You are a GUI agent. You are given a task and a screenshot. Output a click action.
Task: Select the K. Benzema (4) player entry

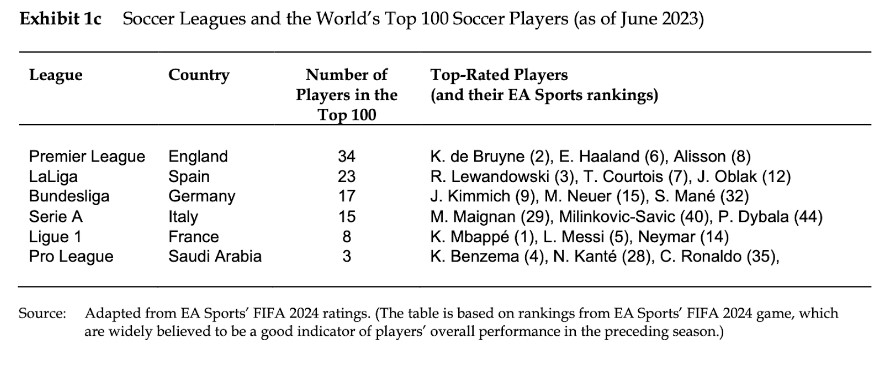coord(487,257)
